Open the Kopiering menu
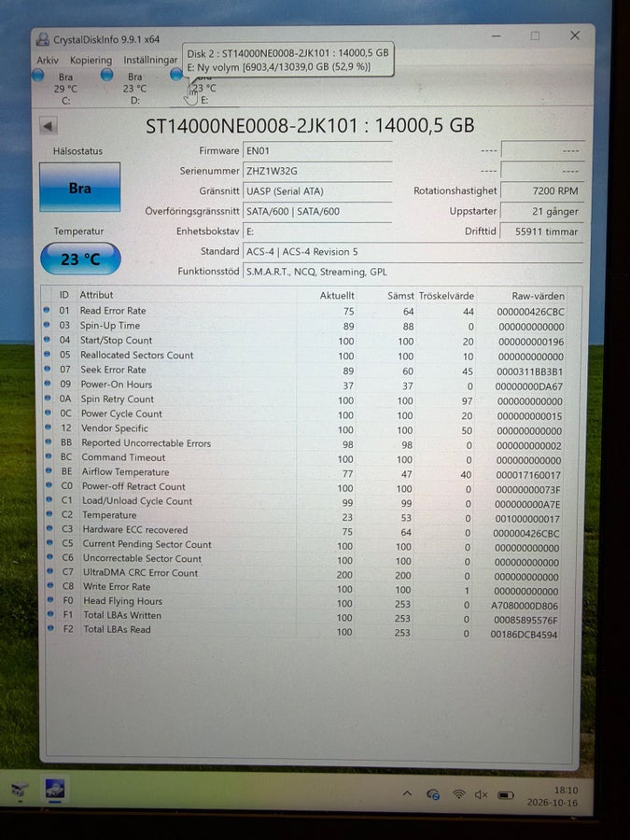 (x=91, y=60)
